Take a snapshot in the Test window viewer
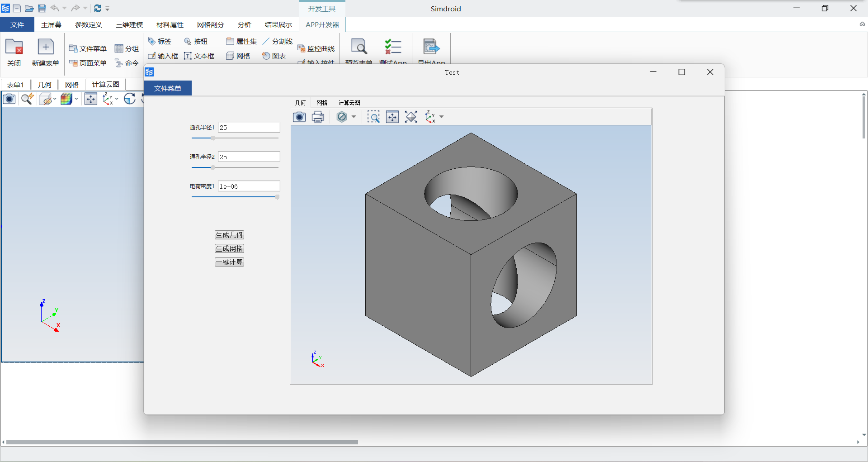 click(299, 117)
